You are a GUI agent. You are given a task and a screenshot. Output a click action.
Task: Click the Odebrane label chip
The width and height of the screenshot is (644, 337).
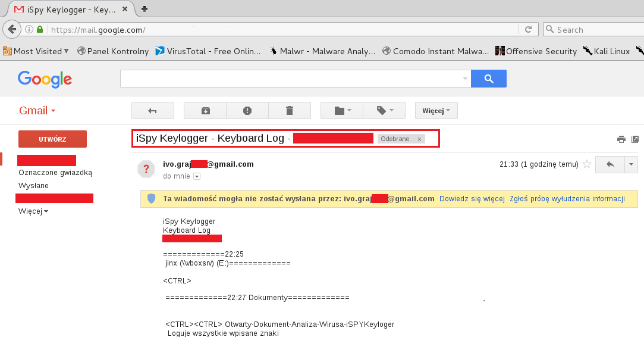[395, 139]
